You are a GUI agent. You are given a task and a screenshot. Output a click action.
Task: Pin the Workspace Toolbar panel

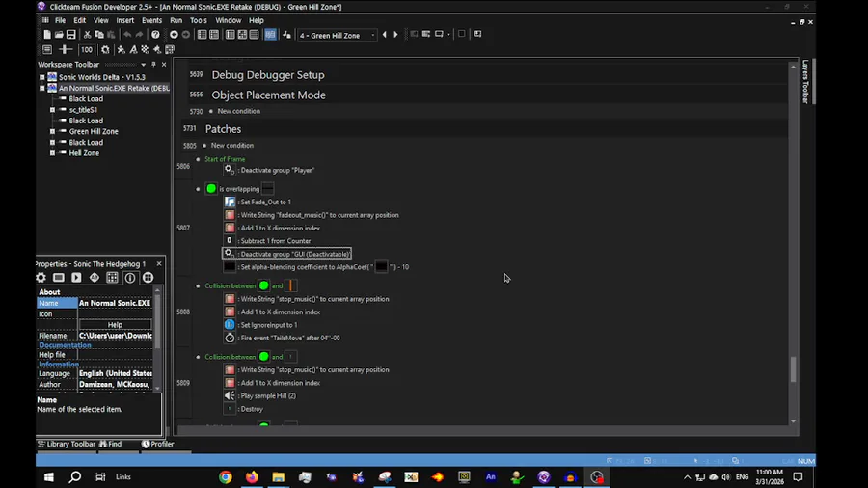(154, 65)
